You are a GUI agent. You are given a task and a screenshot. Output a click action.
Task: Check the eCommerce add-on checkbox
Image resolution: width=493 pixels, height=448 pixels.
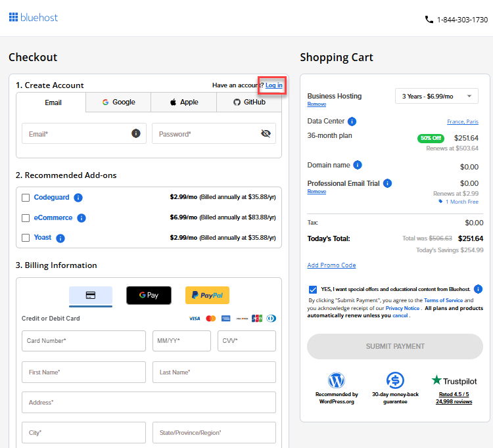coord(26,218)
